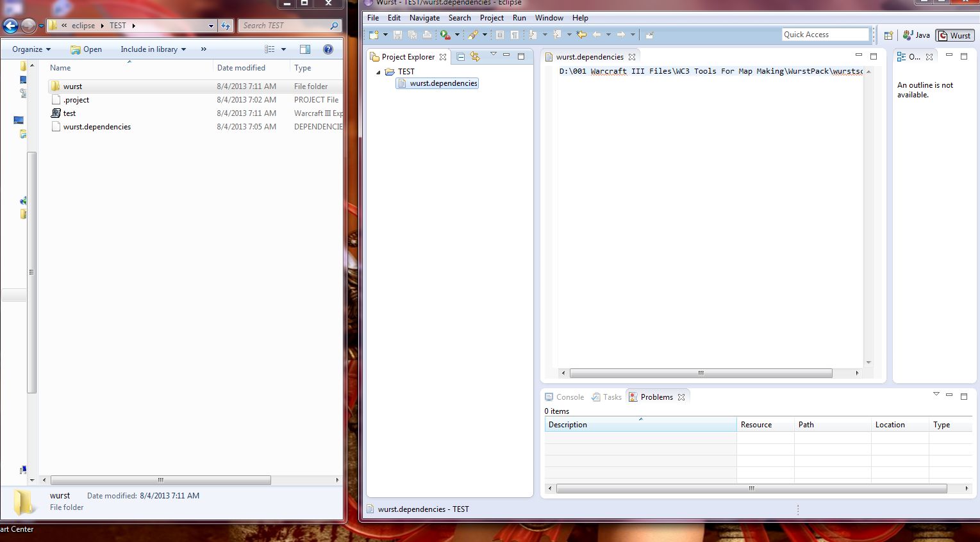Click Collapse All in Project Explorer

[x=460, y=56]
